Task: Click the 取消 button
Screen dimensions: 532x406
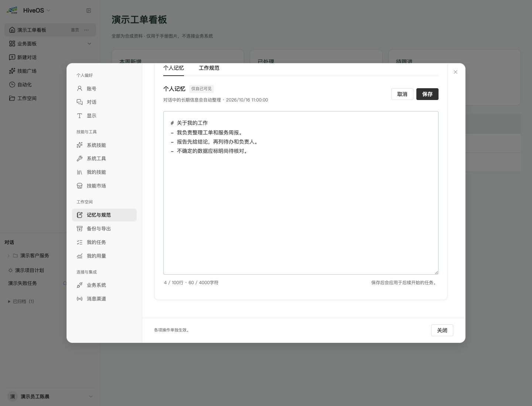Action: (x=402, y=94)
